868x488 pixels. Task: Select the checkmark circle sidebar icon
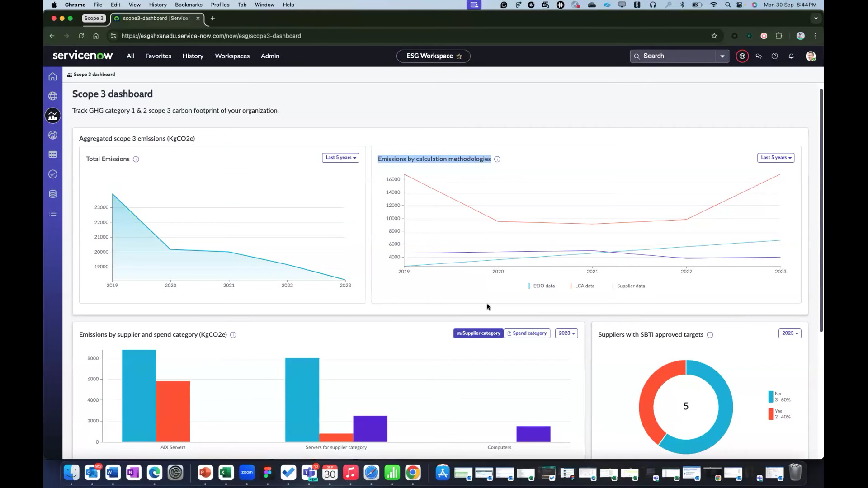53,174
